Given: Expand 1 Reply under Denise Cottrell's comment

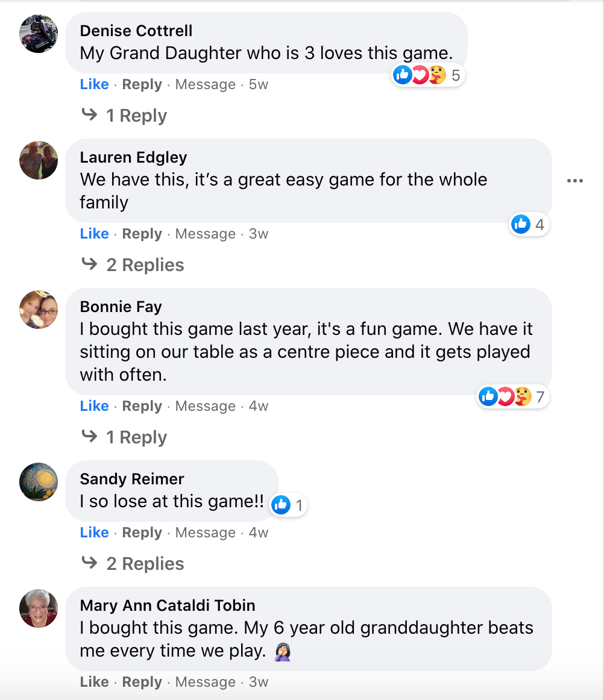Looking at the screenshot, I should coord(136,116).
